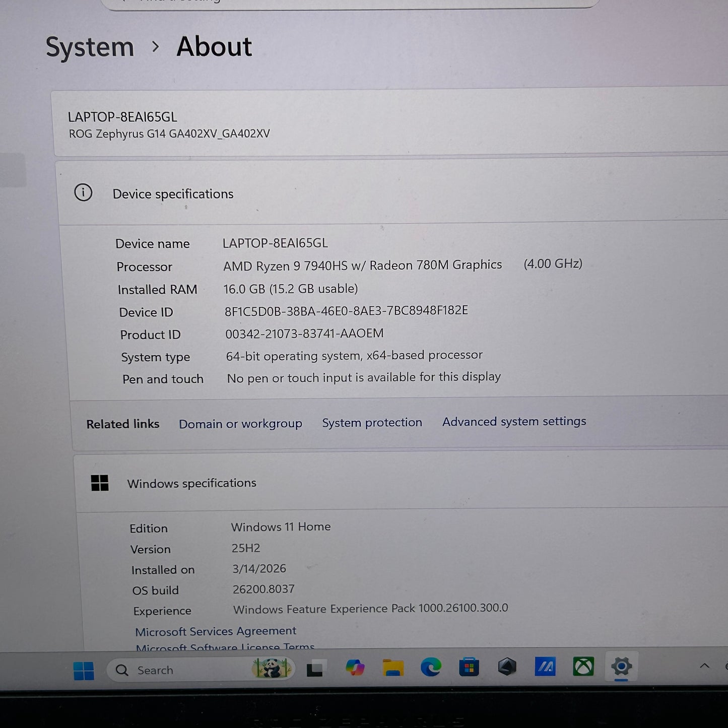Image resolution: width=728 pixels, height=728 pixels.
Task: Click the info icon beside Device specifications
Action: (84, 193)
